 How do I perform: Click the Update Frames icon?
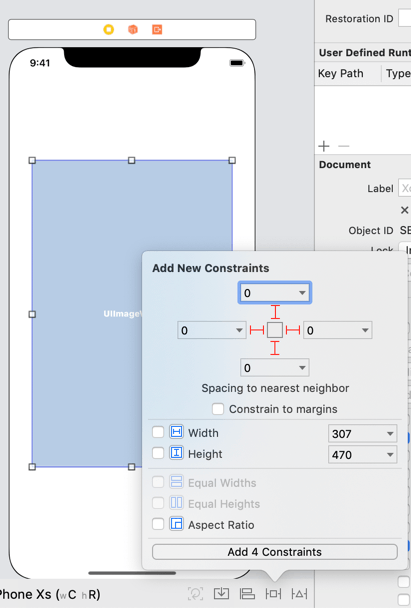pos(195,594)
